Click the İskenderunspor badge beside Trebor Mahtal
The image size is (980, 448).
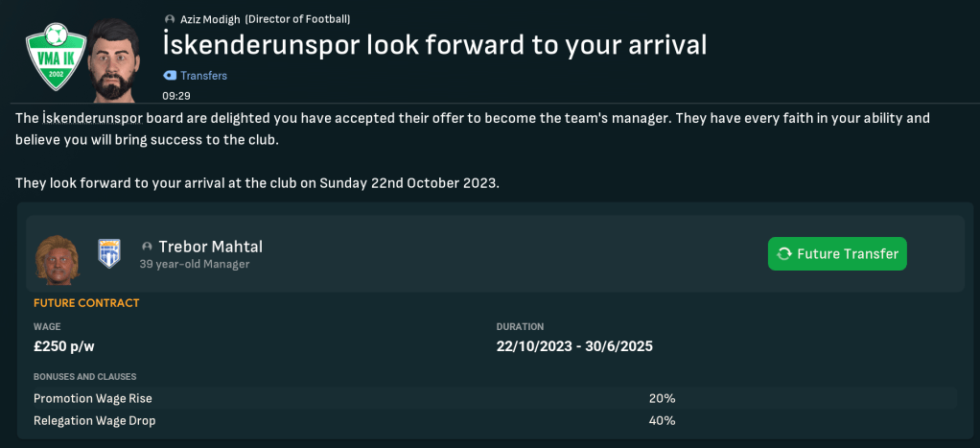(x=109, y=253)
